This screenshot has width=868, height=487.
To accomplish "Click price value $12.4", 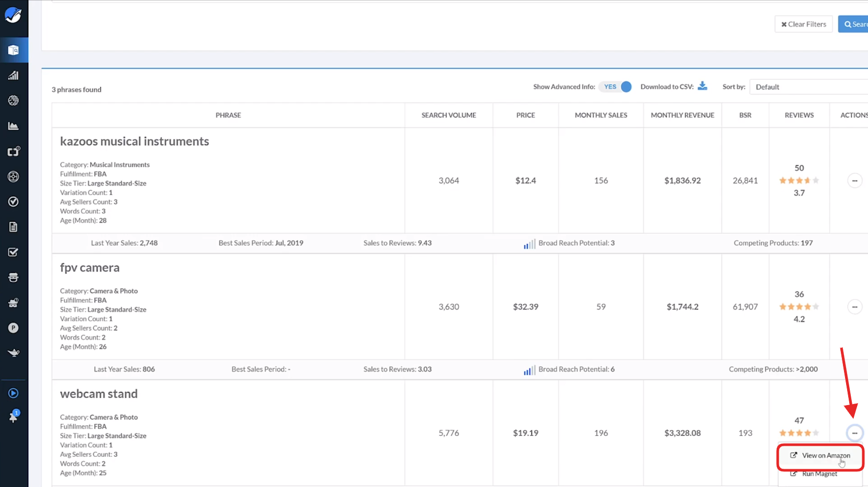I will (x=526, y=181).
